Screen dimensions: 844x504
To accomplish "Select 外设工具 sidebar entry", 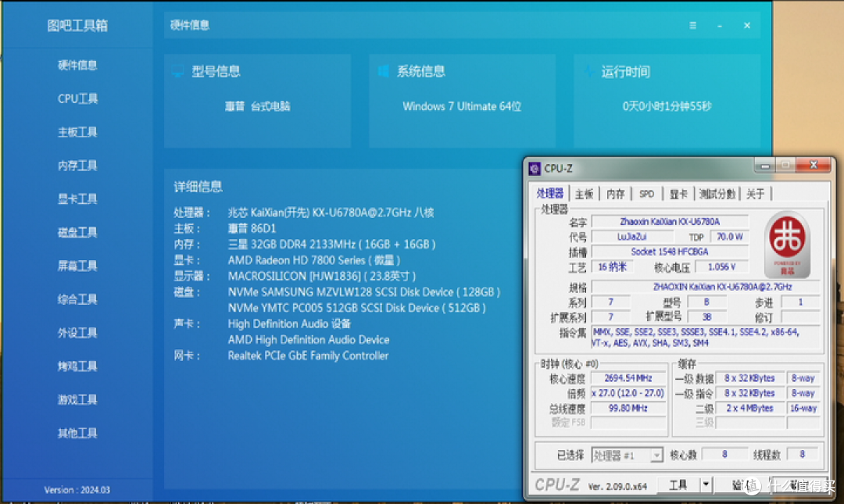I will coord(77,333).
